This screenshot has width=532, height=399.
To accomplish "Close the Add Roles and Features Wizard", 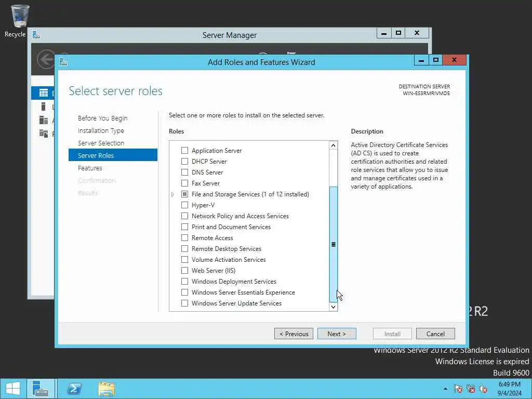I will [454, 60].
